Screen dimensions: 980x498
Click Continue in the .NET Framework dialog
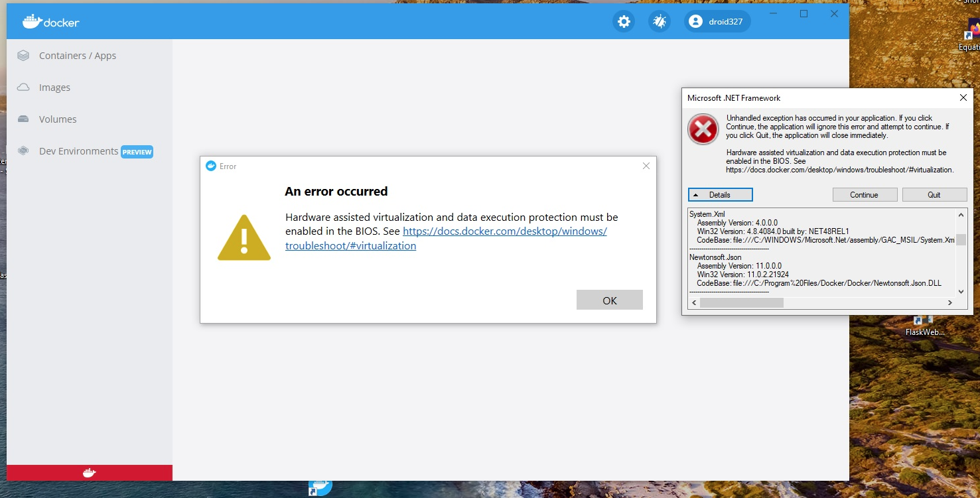(x=865, y=194)
